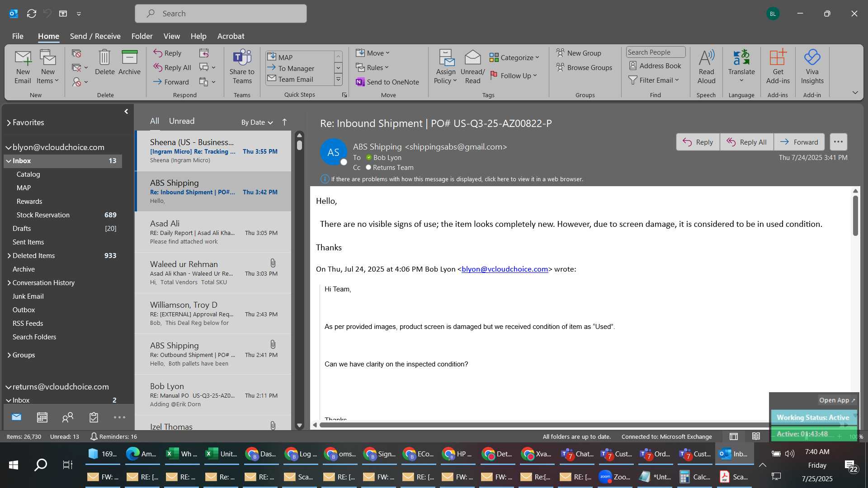Click the Send/Receive sync icon in title bar
868x488 pixels.
click(x=32, y=14)
